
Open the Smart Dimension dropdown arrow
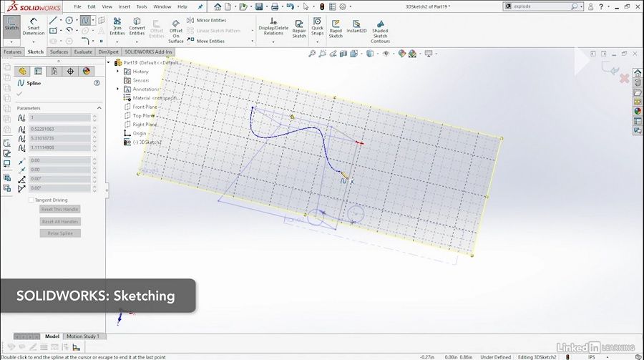[x=33, y=42]
